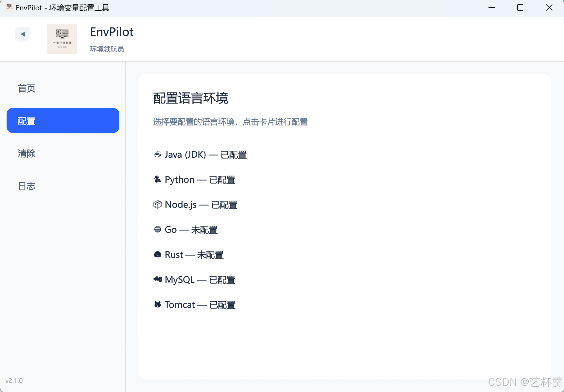Click the 环境领航员 subtitle text
This screenshot has width=564, height=392.
click(x=106, y=48)
